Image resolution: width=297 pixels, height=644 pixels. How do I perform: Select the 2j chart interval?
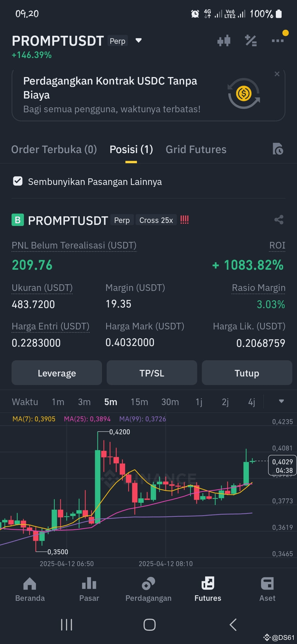click(225, 402)
